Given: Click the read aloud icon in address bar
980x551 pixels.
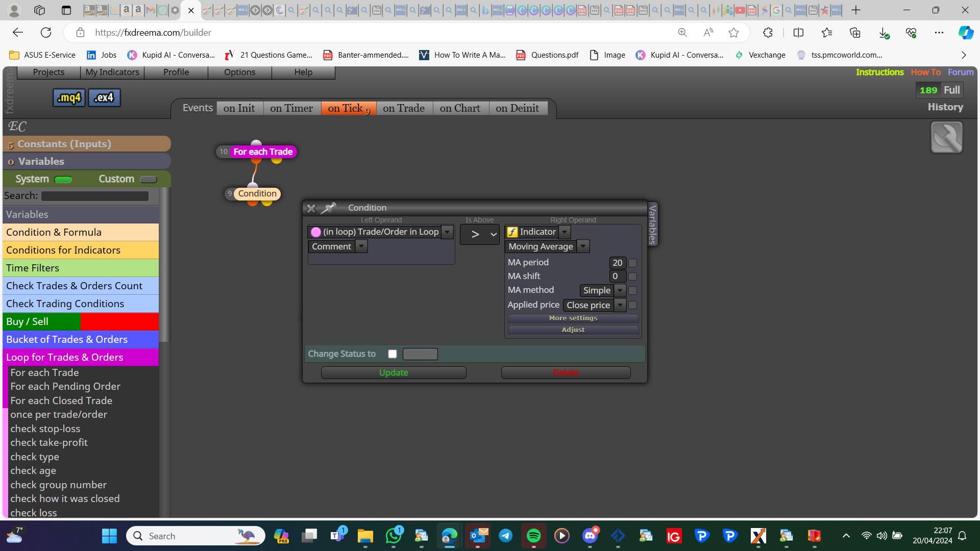Looking at the screenshot, I should tap(708, 33).
